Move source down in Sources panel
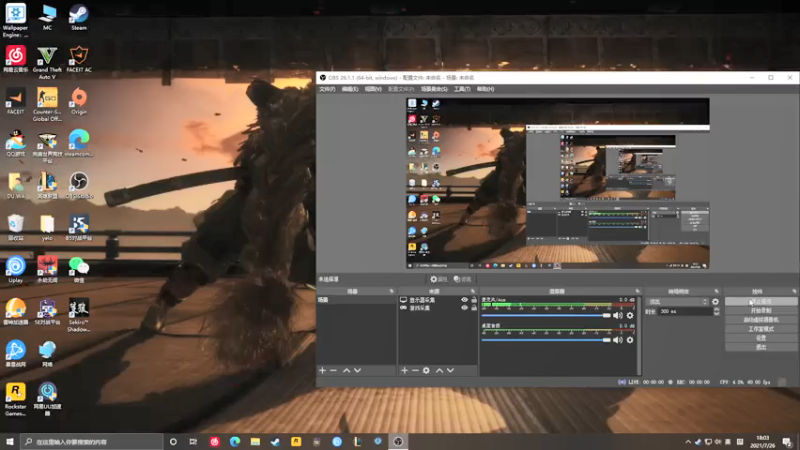Screen dimensions: 800x450 [x=450, y=370]
